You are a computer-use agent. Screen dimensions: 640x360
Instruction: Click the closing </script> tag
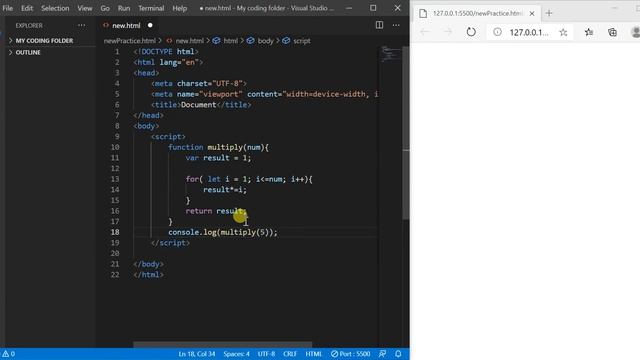(170, 243)
